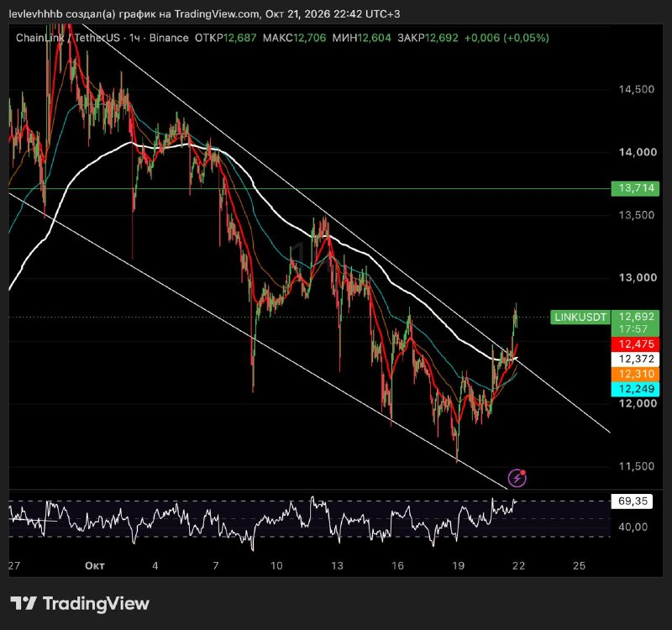Click the 13 date label on time axis

coord(338,565)
